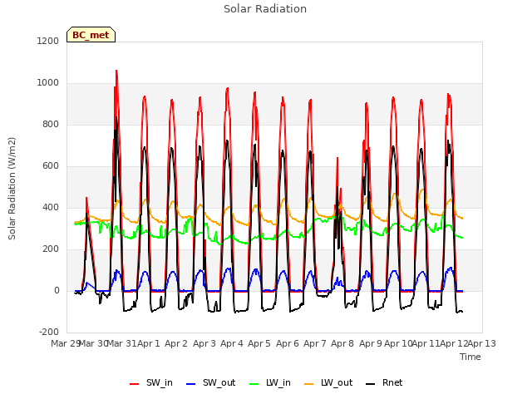This screenshot has height=399, width=532.
Task: Toggle the Rnet legend entry
Action: 384,383
